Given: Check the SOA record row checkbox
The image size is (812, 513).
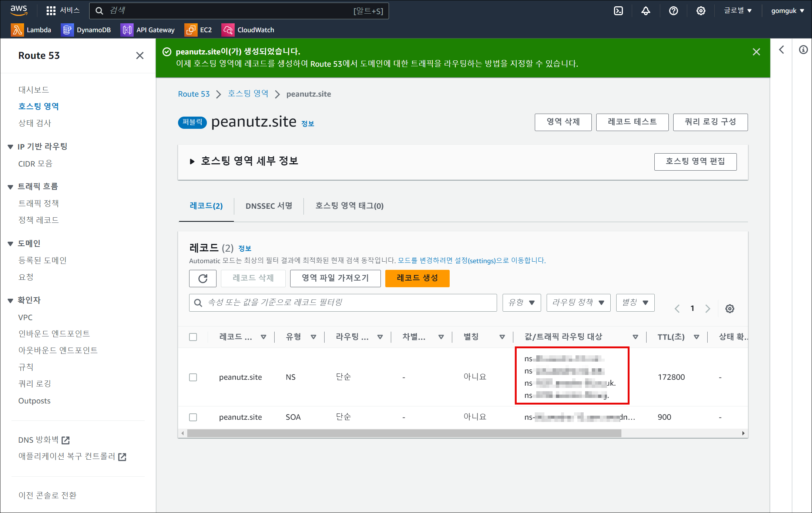Looking at the screenshot, I should tap(193, 417).
